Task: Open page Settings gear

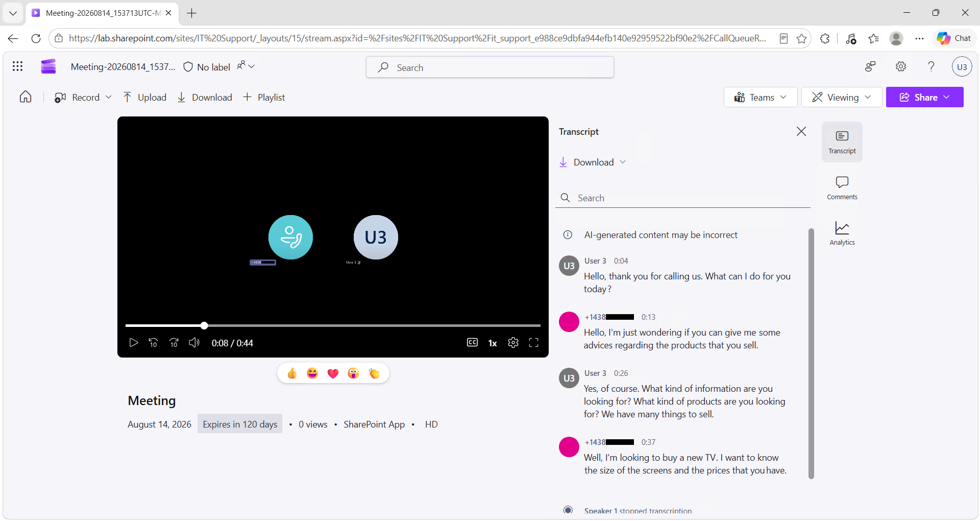Action: point(901,66)
